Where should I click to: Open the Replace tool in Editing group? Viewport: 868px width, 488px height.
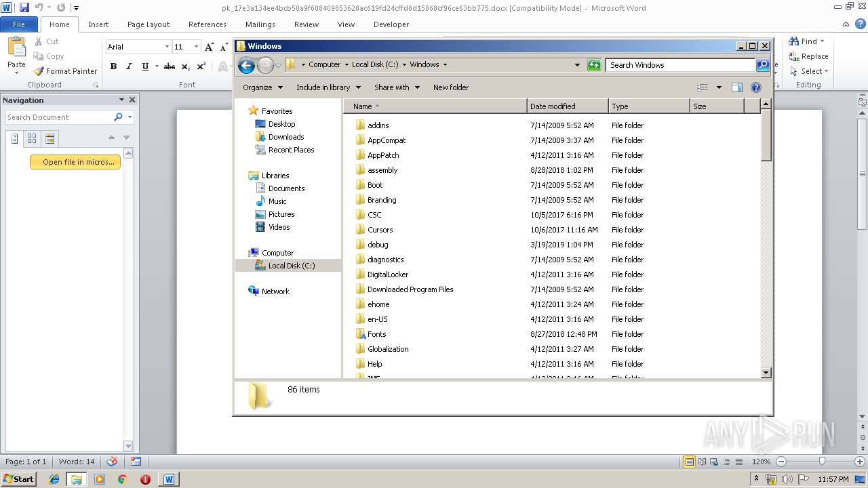[x=808, y=56]
